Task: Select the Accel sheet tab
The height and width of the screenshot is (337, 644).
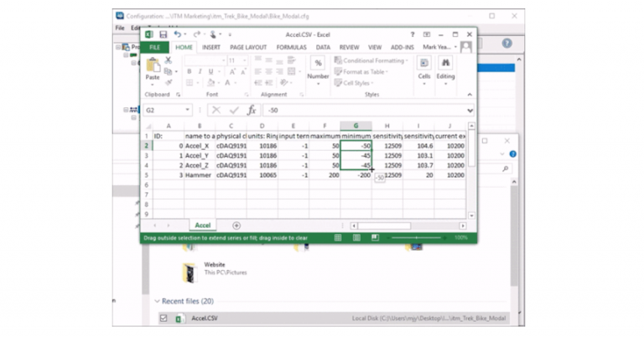Action: [x=202, y=226]
